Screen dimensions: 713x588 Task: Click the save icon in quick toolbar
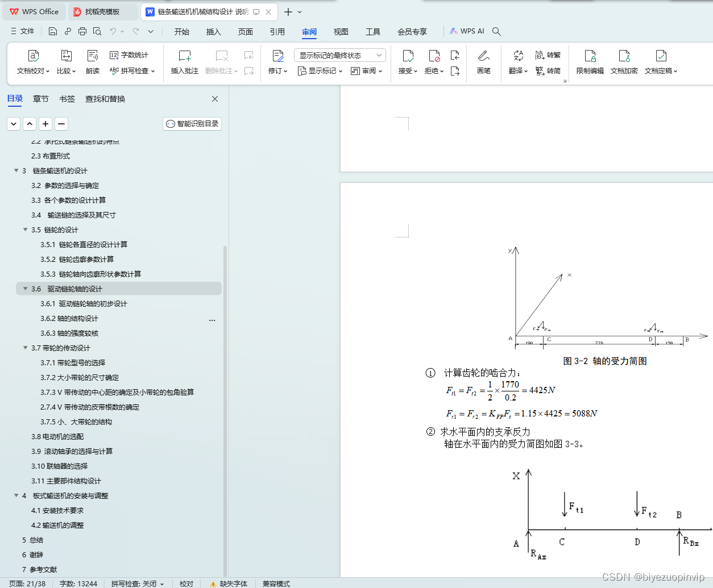tap(53, 31)
